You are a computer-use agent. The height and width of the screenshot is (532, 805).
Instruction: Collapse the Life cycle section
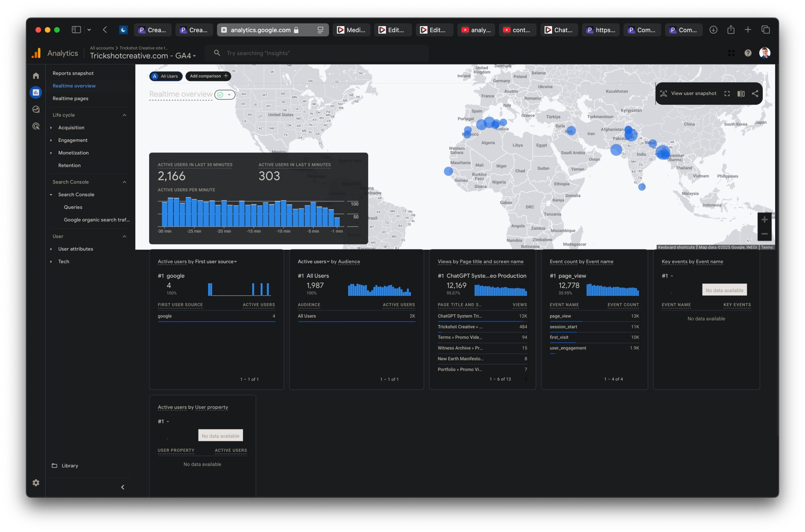[x=125, y=115]
